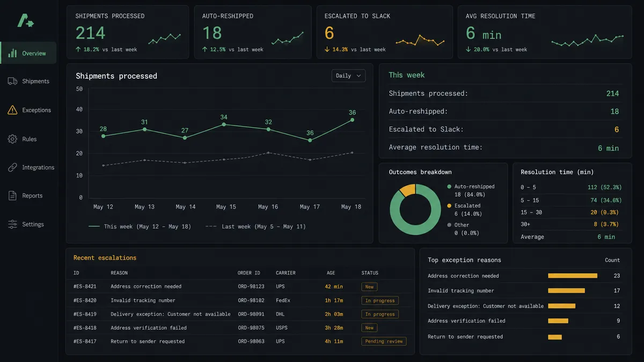This screenshot has width=644, height=362.
Task: Click order ID ORD-98123
Action: [x=251, y=286]
